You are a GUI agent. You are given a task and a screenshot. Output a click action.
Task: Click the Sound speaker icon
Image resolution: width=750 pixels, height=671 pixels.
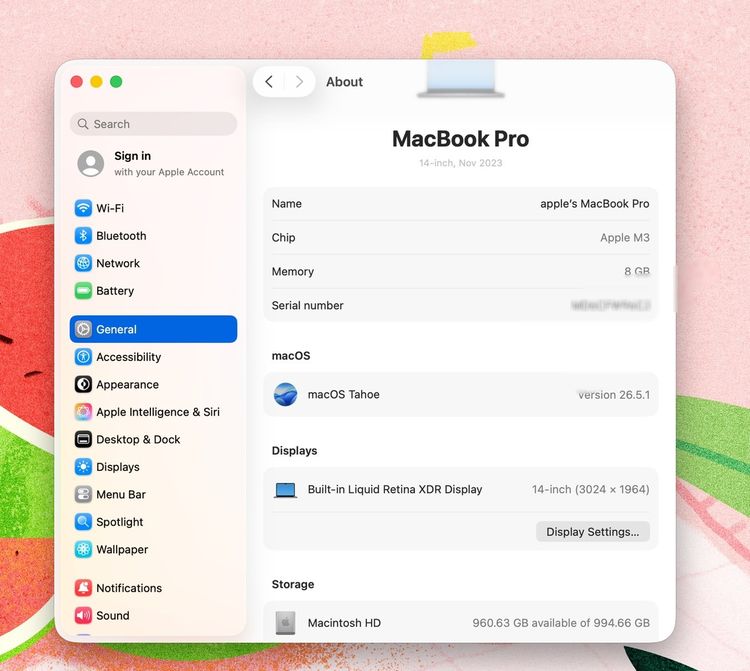[x=83, y=616]
